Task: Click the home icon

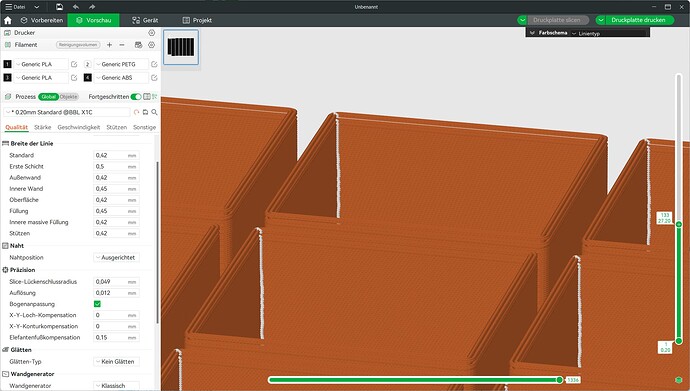Action: (x=7, y=20)
